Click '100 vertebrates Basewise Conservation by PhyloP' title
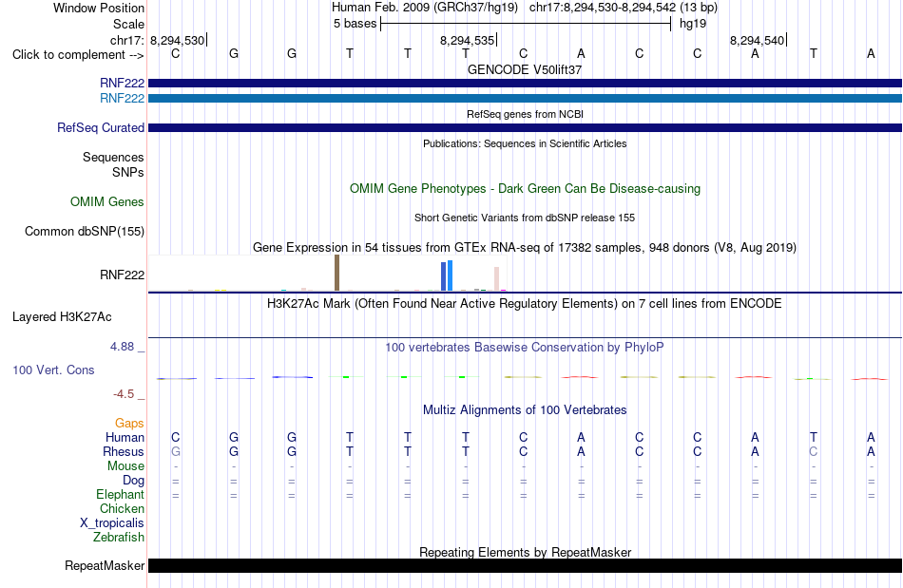903x588 pixels. 525,347
